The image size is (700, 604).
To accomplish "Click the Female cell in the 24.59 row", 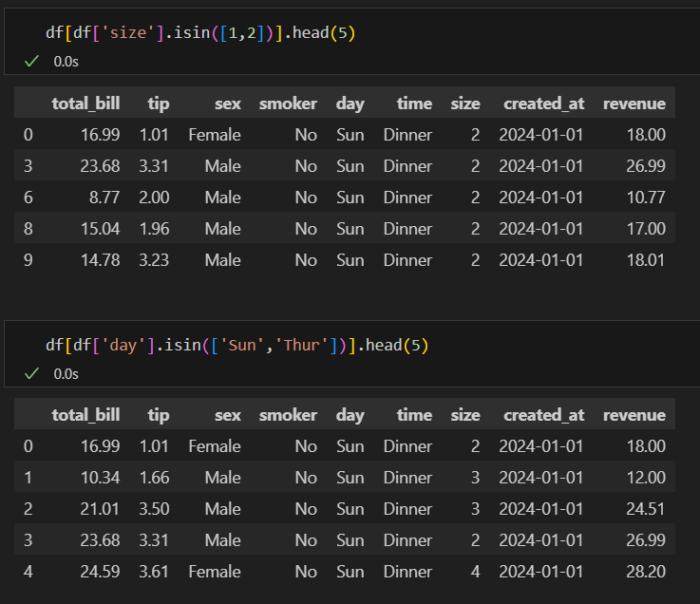I will (215, 572).
